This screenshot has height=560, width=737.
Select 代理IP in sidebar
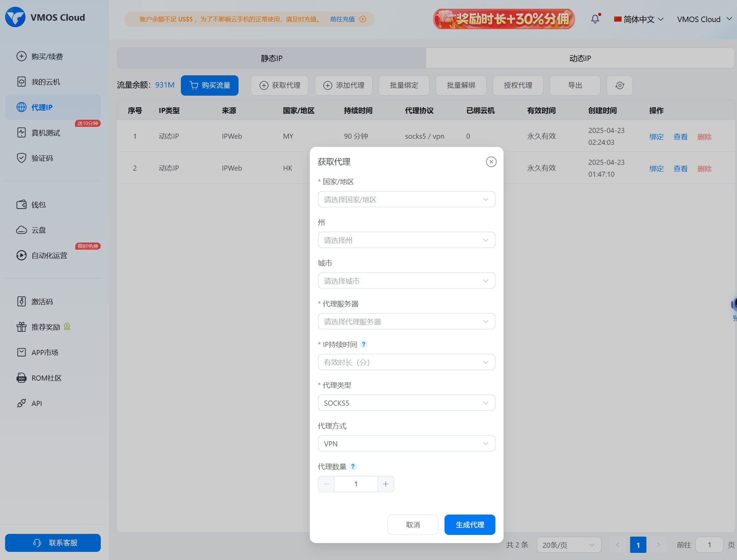point(53,107)
